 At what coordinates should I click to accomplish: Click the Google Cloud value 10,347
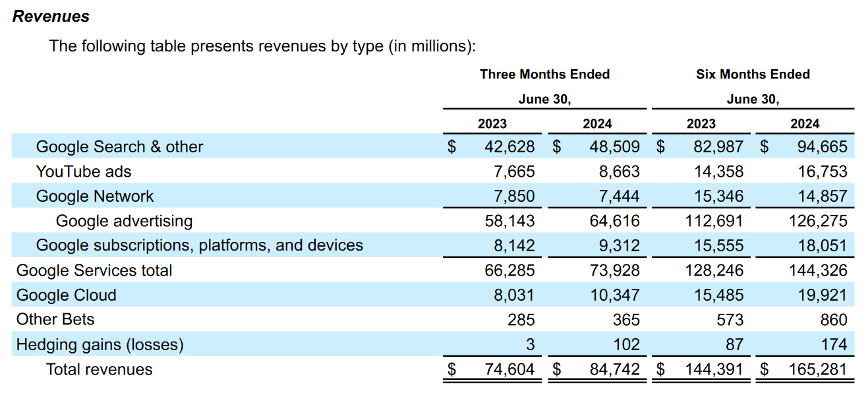615,295
